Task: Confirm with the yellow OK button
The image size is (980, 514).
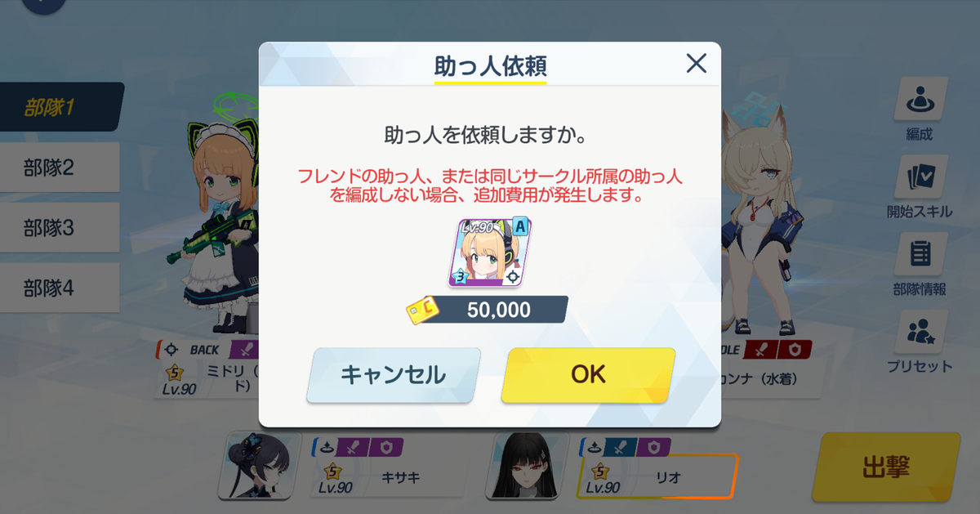Action: [588, 375]
